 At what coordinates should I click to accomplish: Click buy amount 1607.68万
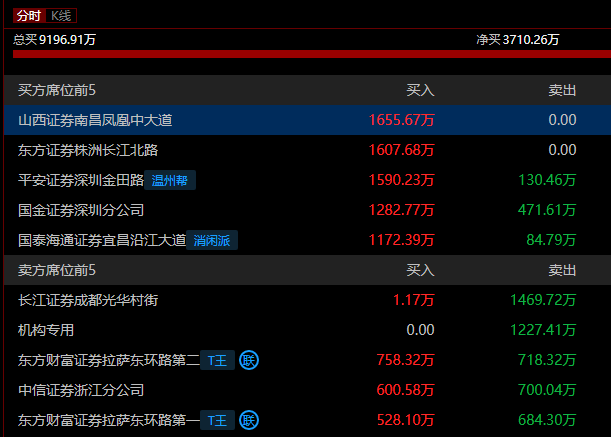pyautogui.click(x=401, y=150)
